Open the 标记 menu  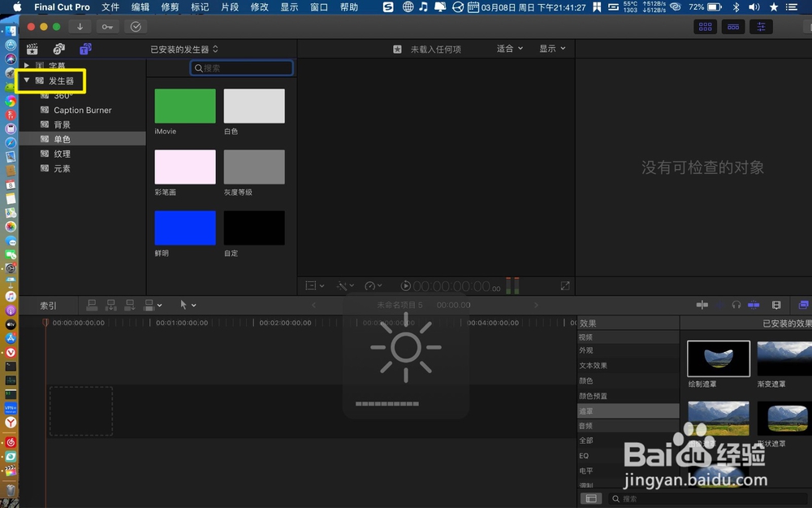tap(200, 7)
